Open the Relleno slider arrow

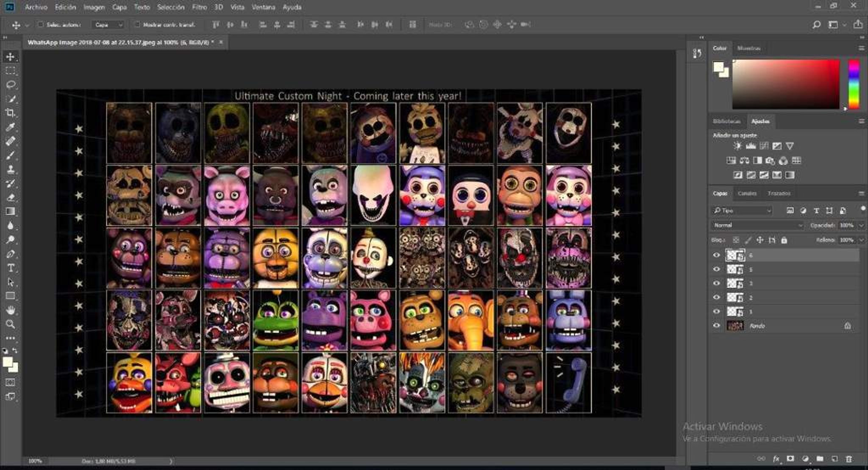pyautogui.click(x=861, y=240)
